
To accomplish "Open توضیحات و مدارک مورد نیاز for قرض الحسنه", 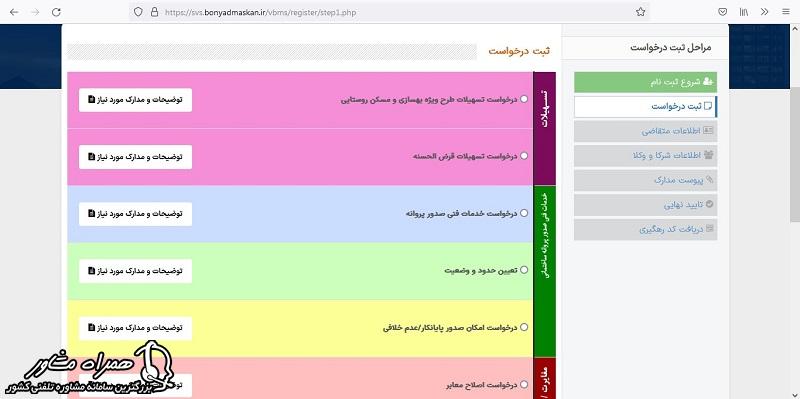I will point(135,157).
